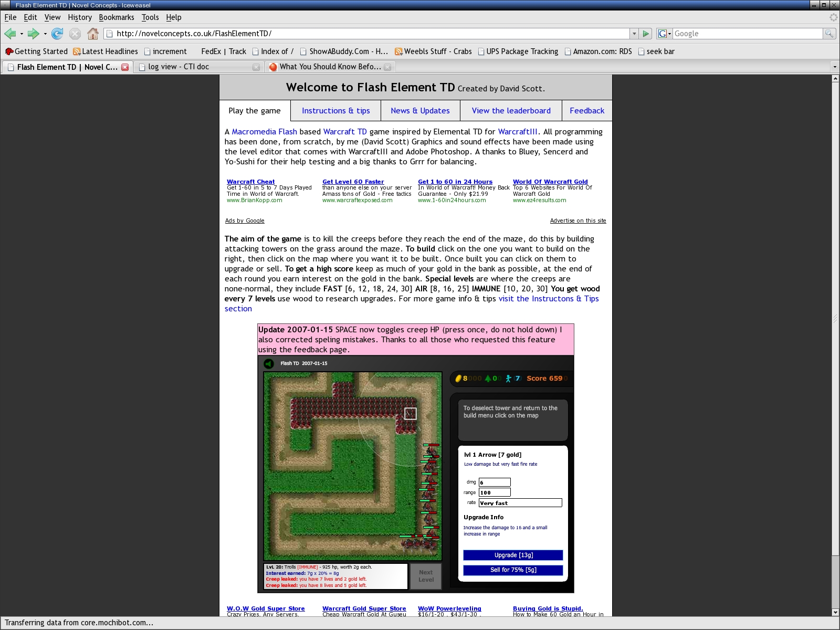Follow visit the Instructons & Tips link

click(x=549, y=299)
